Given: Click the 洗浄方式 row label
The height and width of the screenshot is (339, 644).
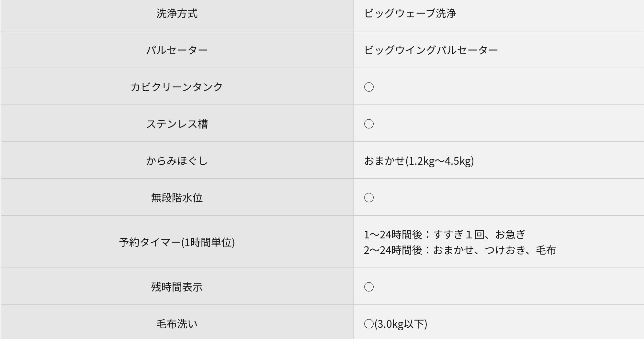Looking at the screenshot, I should pos(177,14).
